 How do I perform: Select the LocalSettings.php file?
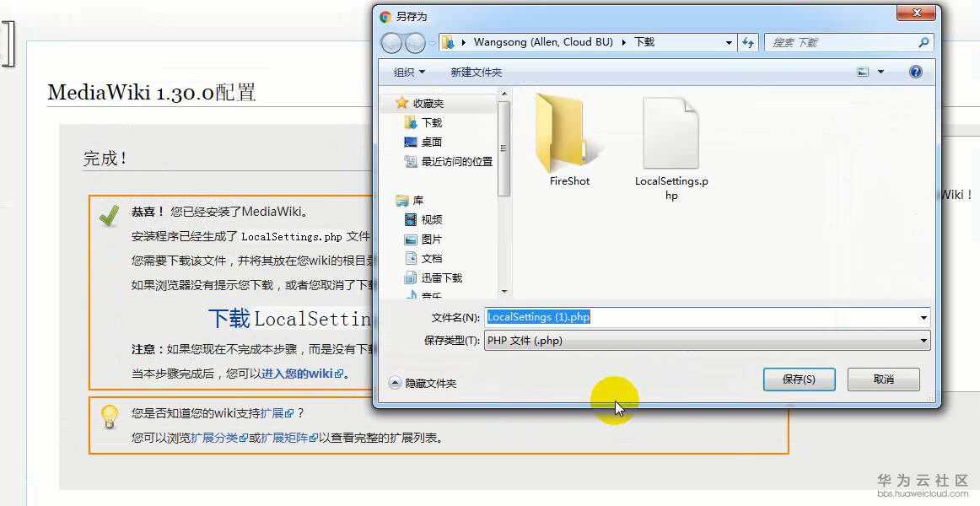pos(671,148)
